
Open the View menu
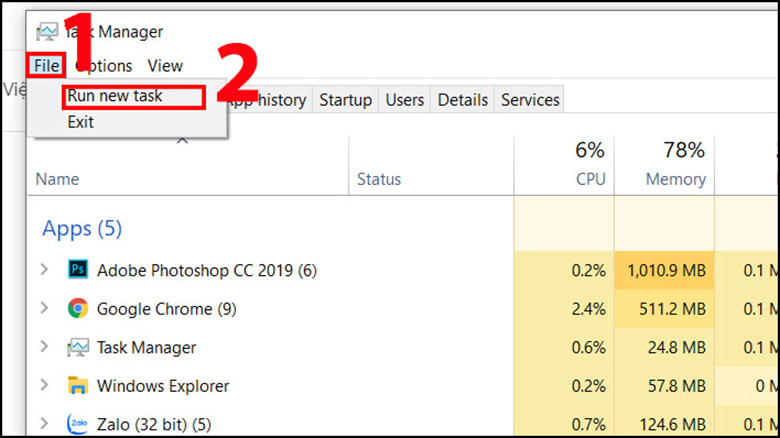pyautogui.click(x=165, y=66)
